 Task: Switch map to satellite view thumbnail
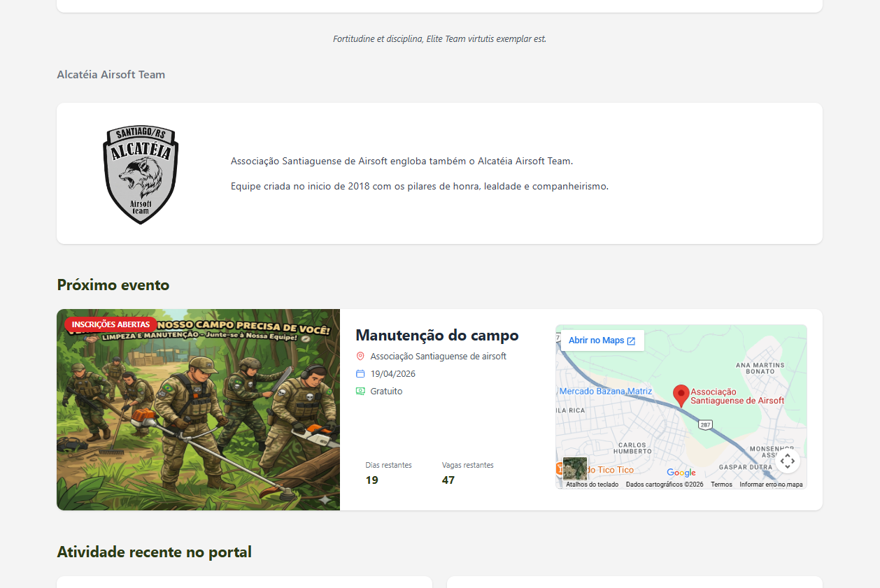coord(575,468)
